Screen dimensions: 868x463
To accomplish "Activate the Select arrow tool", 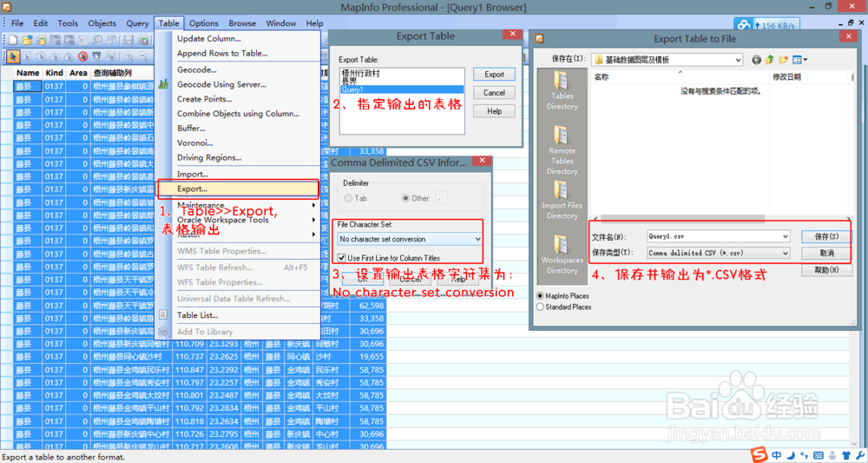I will (x=12, y=56).
